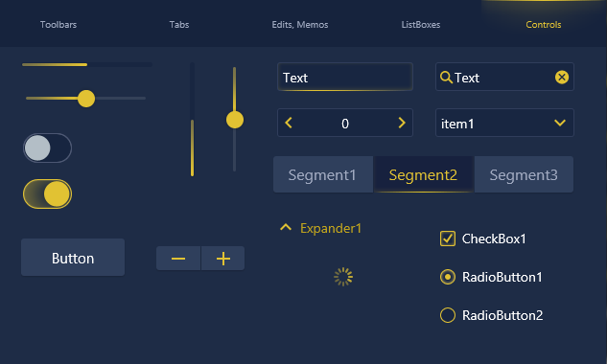Focus the plain Text edit field
607x364 pixels.
point(345,77)
